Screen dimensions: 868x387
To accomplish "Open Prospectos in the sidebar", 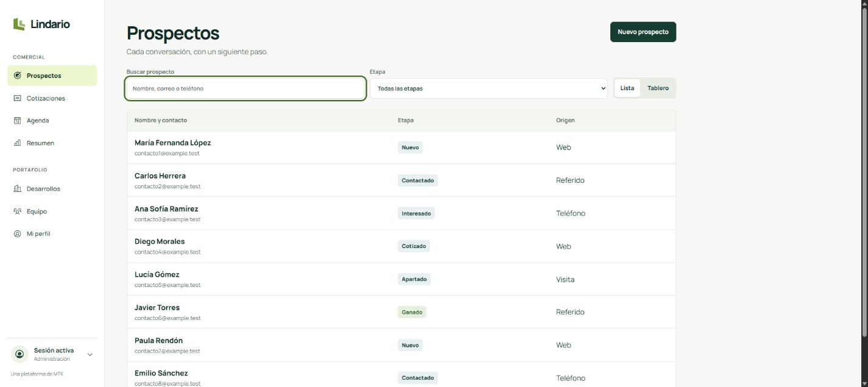I will point(52,76).
